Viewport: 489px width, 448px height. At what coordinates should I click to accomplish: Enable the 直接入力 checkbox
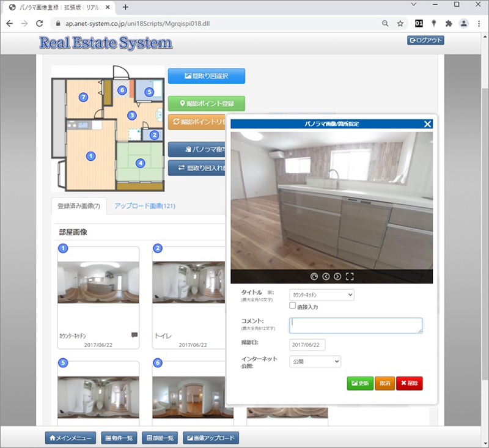tap(293, 306)
